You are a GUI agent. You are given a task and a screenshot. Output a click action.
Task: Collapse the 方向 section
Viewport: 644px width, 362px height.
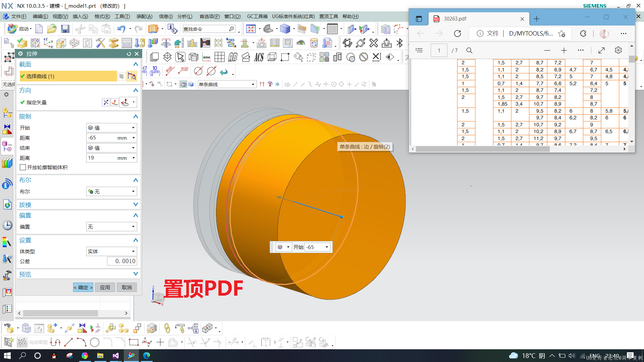136,90
